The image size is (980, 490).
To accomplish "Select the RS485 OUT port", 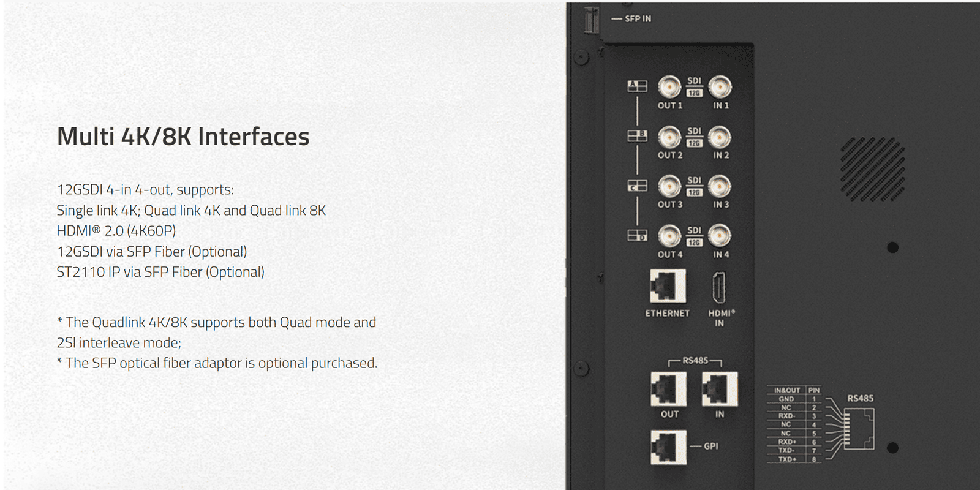I will point(669,389).
